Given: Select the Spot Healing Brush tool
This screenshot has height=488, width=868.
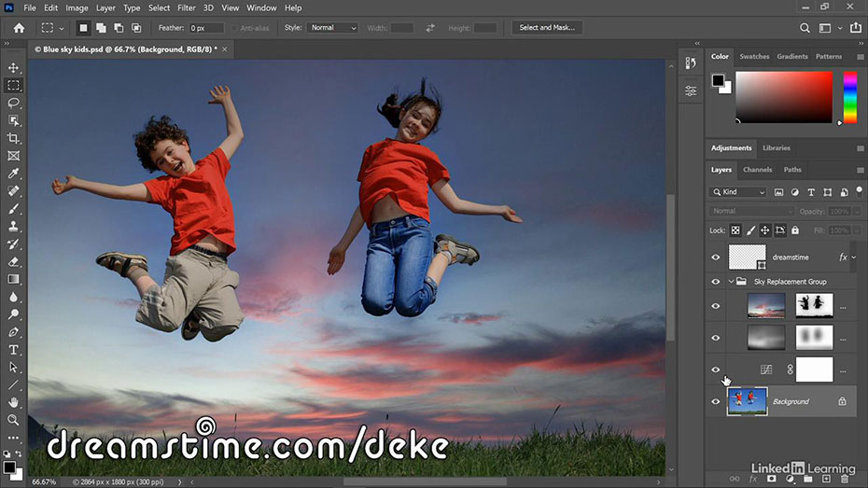Looking at the screenshot, I should coord(13,191).
